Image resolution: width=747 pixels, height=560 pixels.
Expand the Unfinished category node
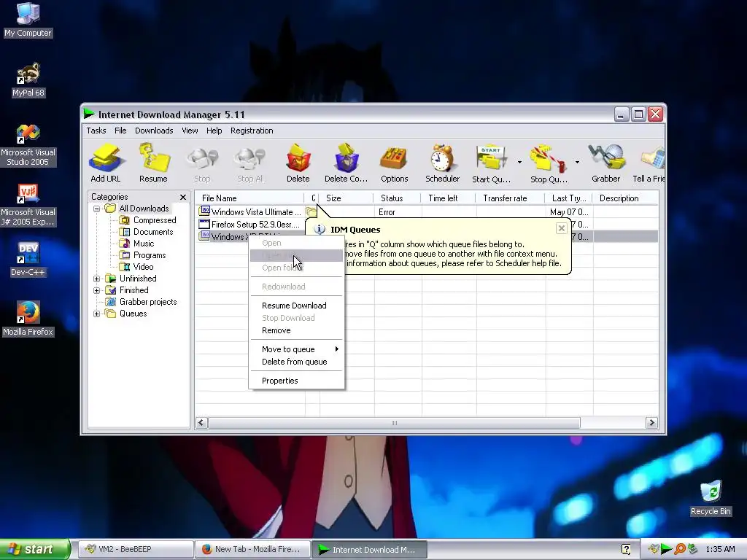(97, 279)
